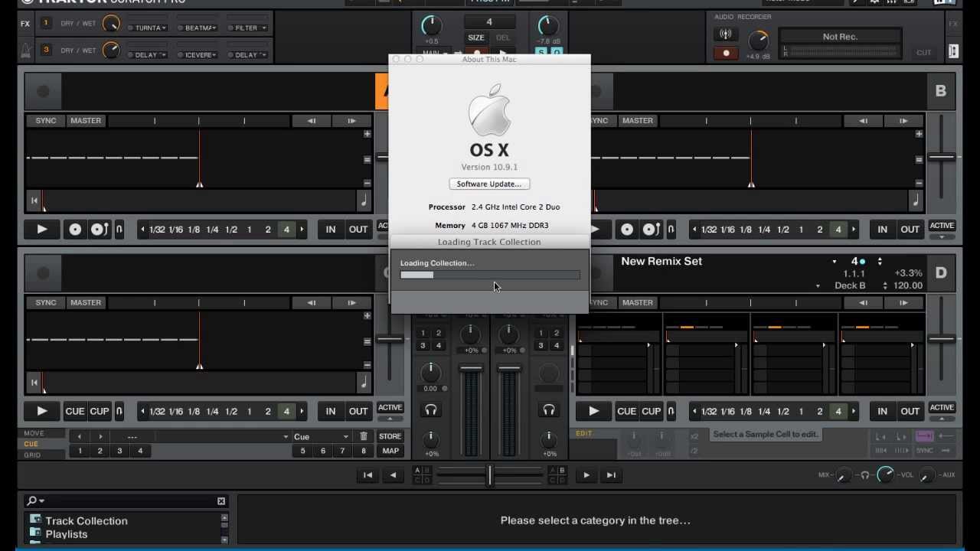Click deck B tempo bend right arrow

coord(903,121)
